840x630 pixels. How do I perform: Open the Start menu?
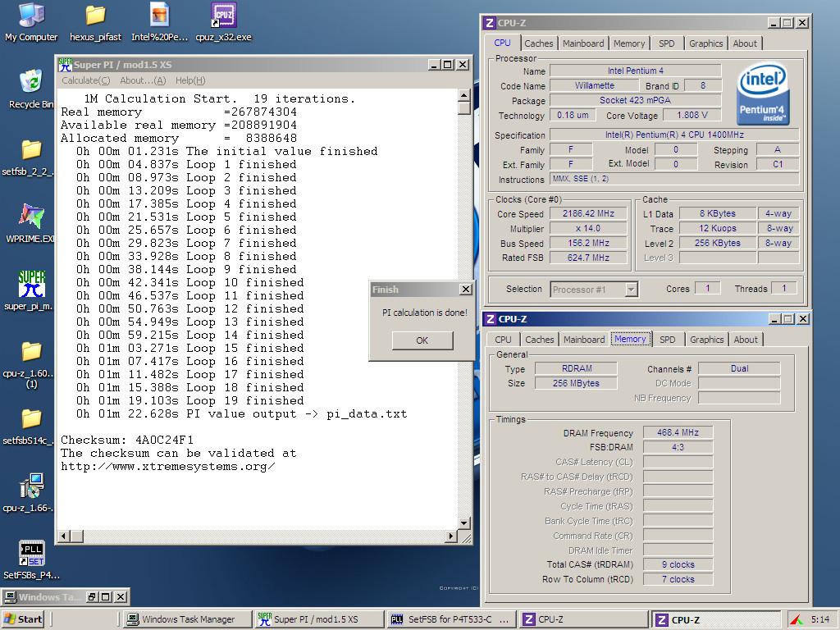tap(23, 619)
